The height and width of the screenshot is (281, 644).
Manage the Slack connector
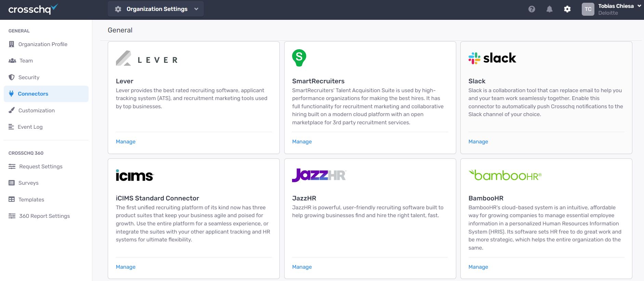(x=478, y=142)
